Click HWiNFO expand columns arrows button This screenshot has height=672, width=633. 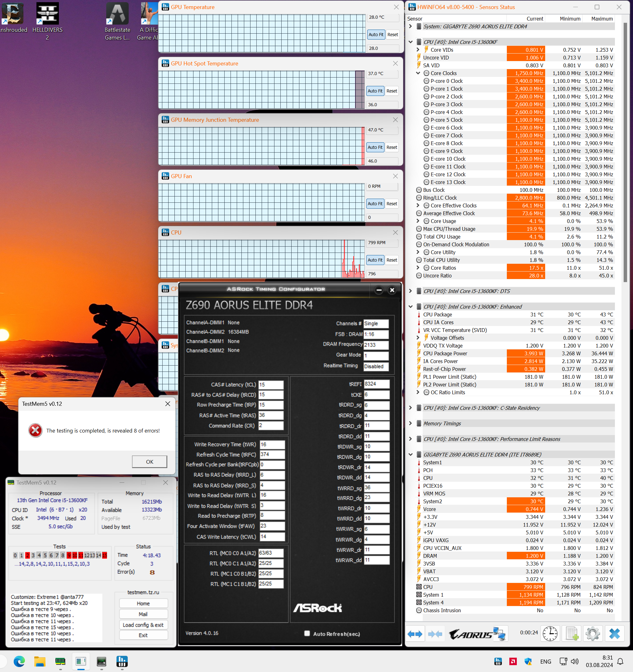pos(415,634)
